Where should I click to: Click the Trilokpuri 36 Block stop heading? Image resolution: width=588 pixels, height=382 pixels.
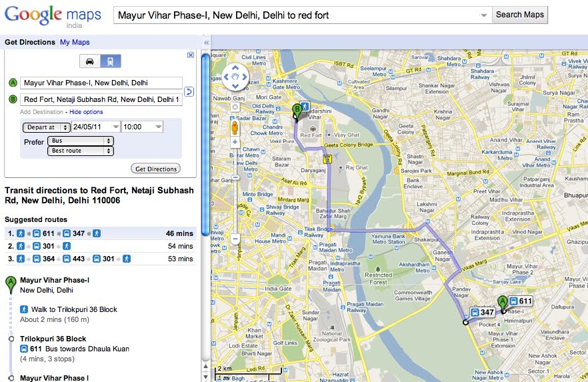pyautogui.click(x=53, y=339)
